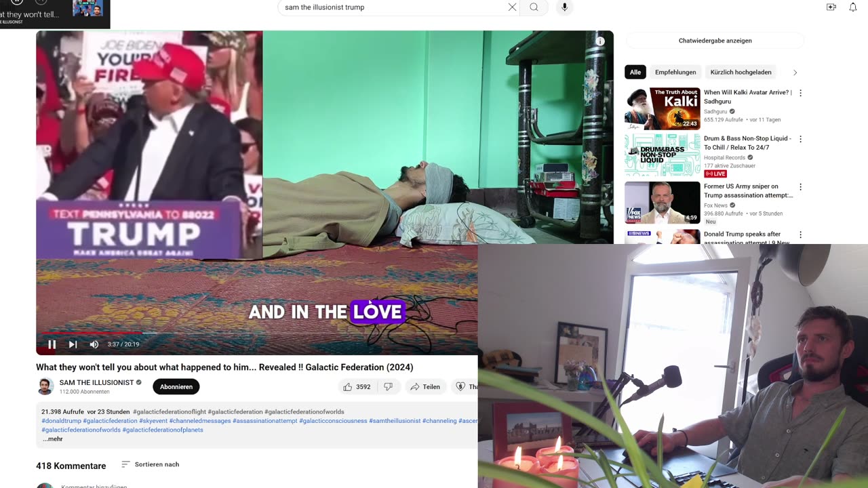The height and width of the screenshot is (488, 868).
Task: Like the video with thumbs up
Action: click(x=357, y=387)
